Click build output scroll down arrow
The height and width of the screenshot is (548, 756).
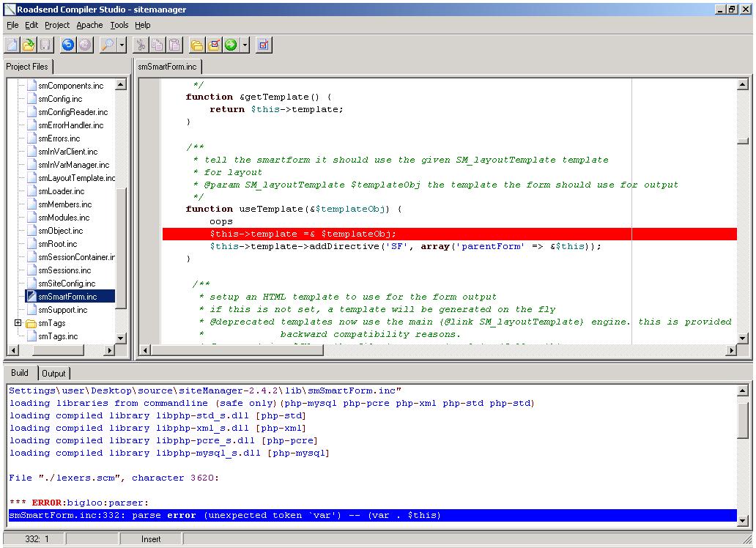(743, 521)
